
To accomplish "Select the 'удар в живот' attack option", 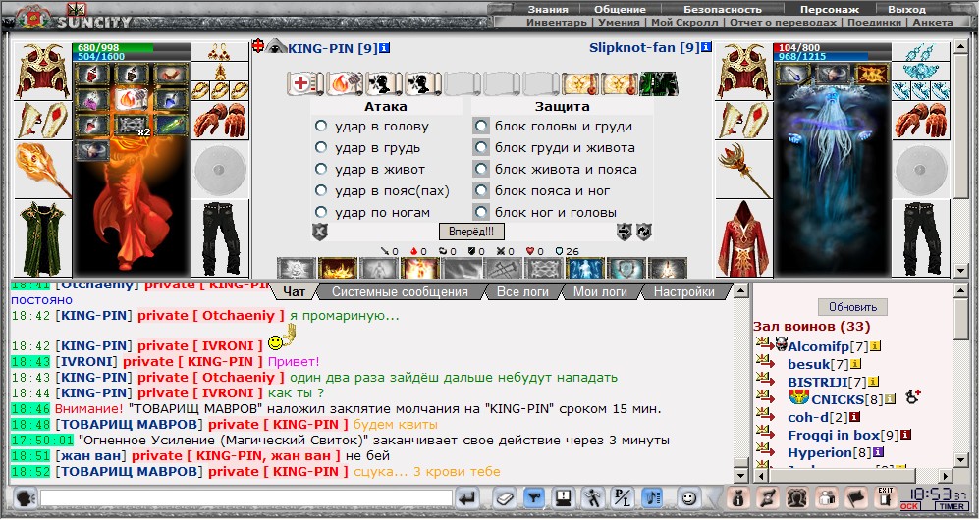I will point(321,169).
